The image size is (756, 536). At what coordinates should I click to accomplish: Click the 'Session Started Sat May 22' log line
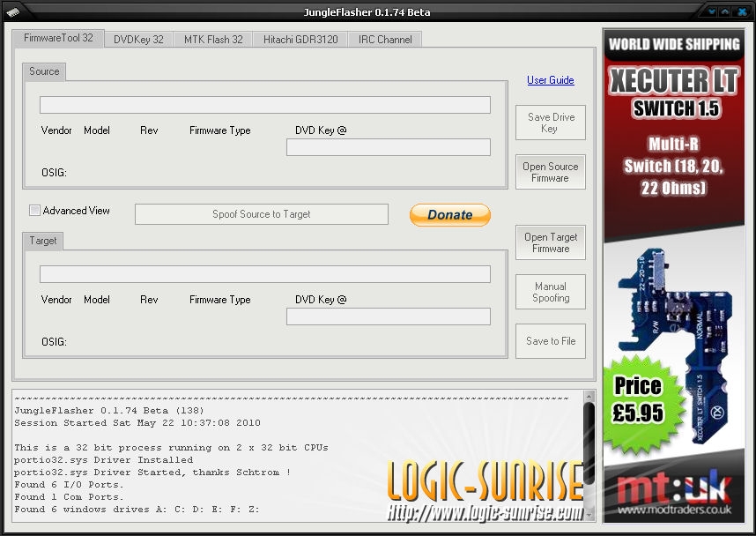pyautogui.click(x=137, y=423)
